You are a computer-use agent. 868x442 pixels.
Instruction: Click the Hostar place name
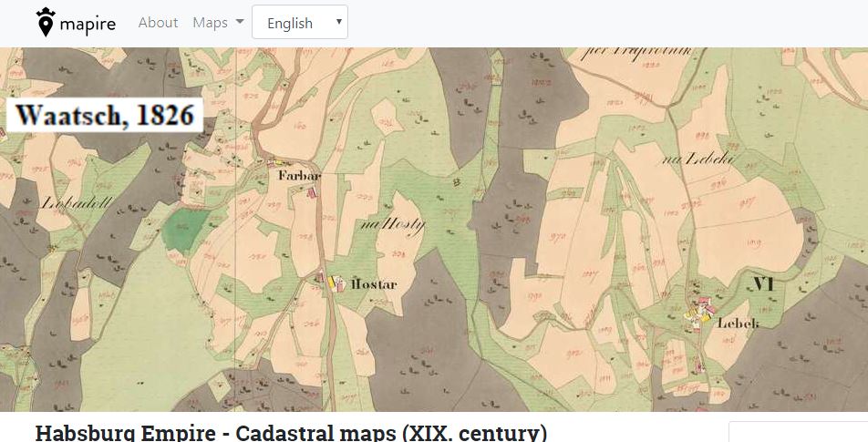[374, 284]
